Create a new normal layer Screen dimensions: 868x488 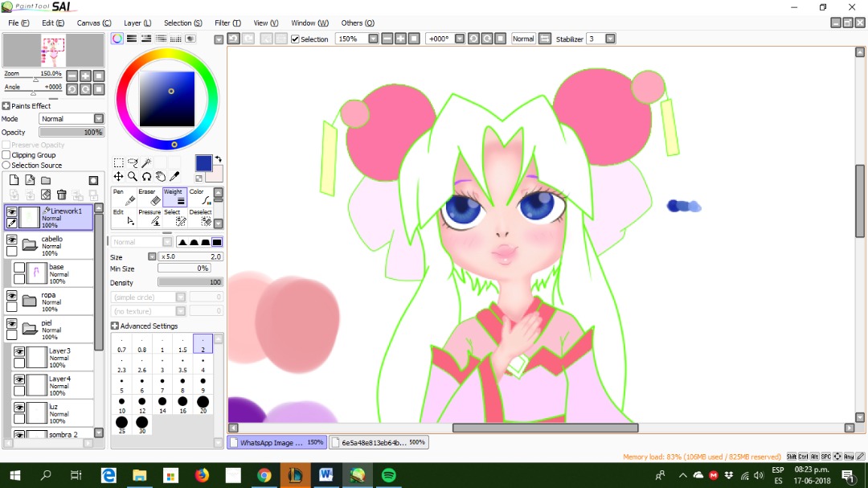tap(14, 180)
